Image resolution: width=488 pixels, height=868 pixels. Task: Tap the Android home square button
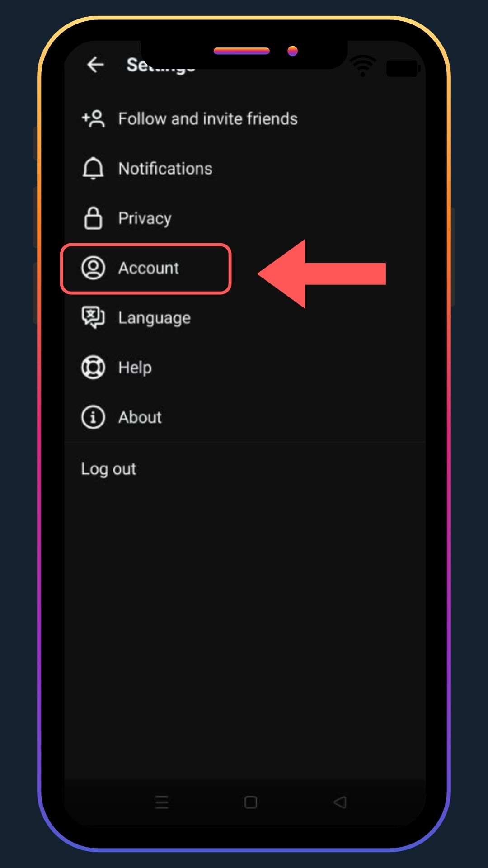(x=251, y=802)
